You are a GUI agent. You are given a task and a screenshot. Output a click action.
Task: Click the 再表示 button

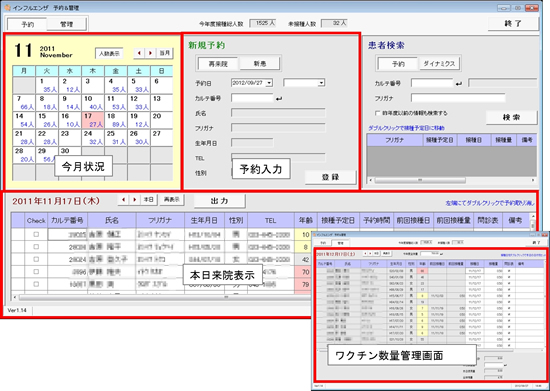pos(172,200)
